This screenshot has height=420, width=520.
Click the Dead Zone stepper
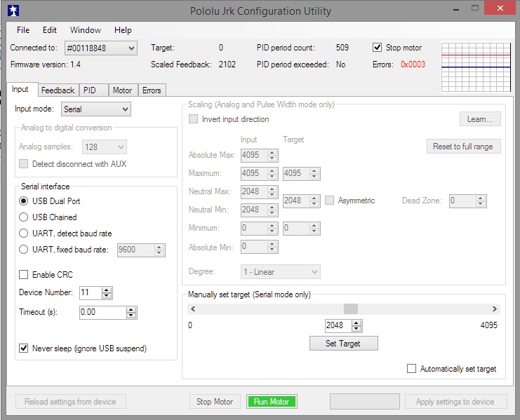[480, 201]
